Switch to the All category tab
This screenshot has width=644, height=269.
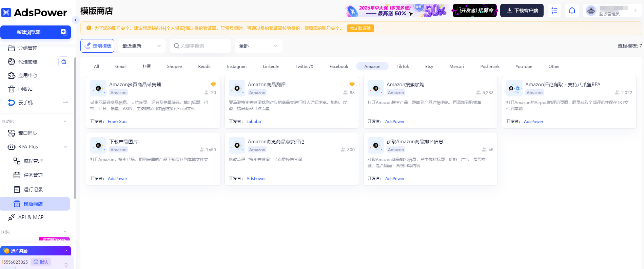(x=97, y=67)
